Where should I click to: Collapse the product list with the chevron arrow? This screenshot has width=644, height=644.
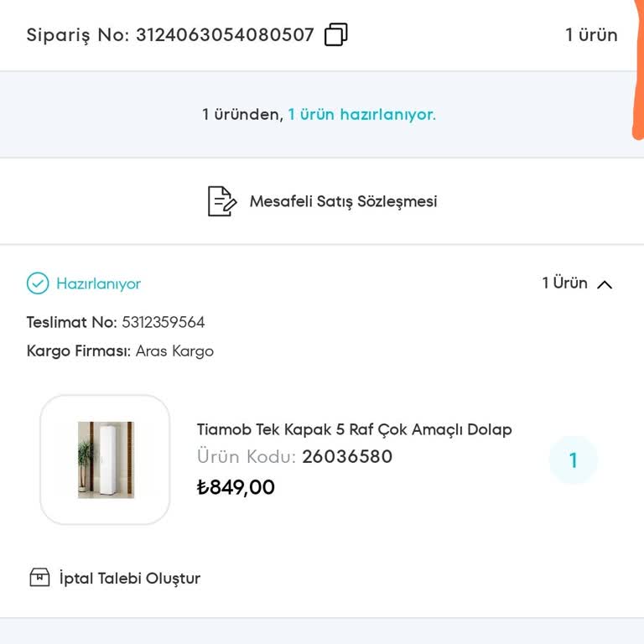pos(605,284)
